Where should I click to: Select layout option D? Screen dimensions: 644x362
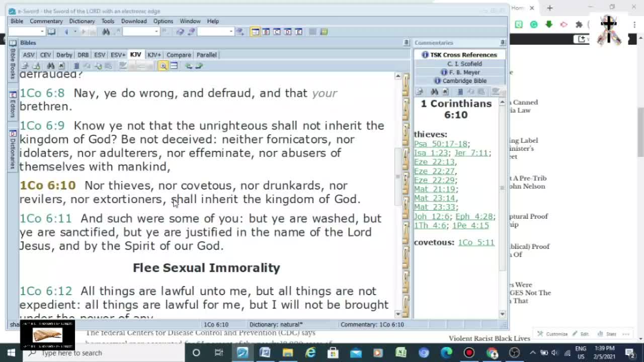288,32
